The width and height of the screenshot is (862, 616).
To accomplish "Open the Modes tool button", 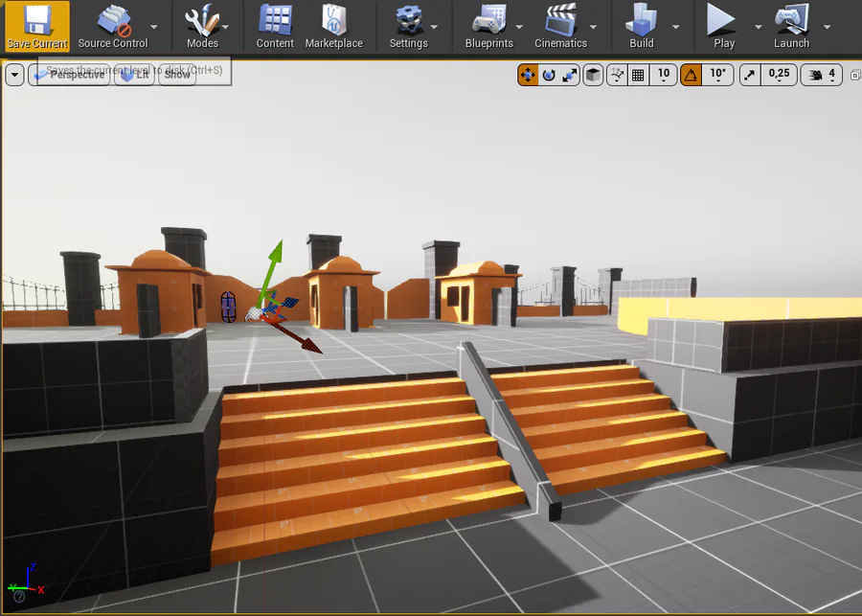I will (202, 27).
